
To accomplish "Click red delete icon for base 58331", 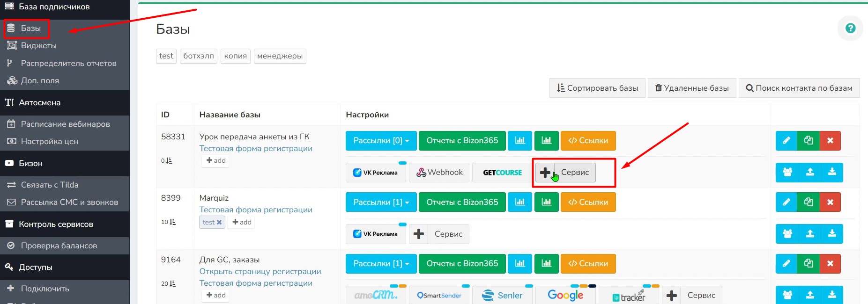I will tap(830, 140).
